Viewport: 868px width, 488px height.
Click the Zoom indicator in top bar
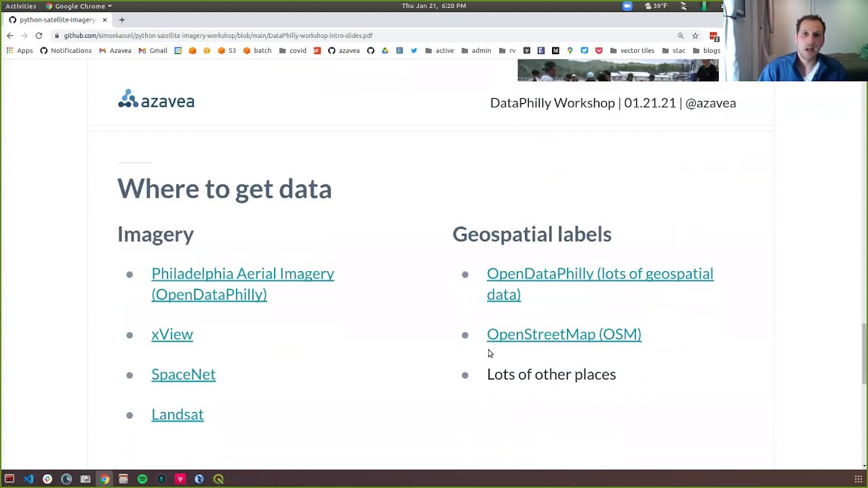(x=627, y=5)
